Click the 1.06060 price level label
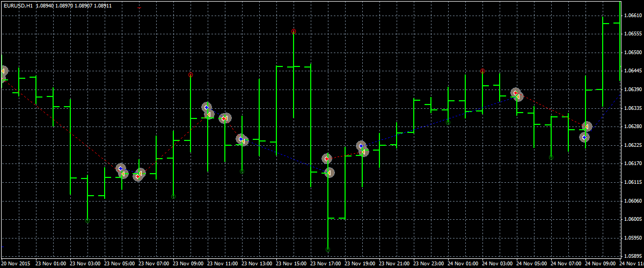The width and height of the screenshot is (644, 268). click(x=634, y=200)
